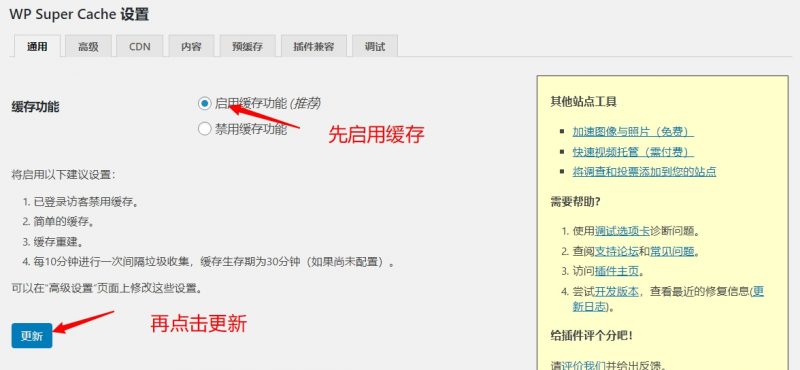Click the 评价我们 link
Image resolution: width=800 pixels, height=370 pixels.
tap(584, 365)
